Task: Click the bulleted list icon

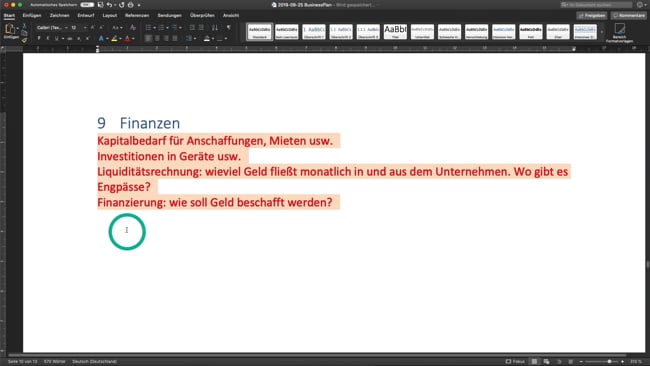Action: click(x=148, y=27)
